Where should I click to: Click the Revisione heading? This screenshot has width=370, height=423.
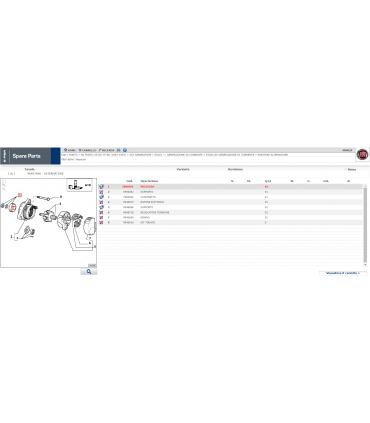point(235,169)
